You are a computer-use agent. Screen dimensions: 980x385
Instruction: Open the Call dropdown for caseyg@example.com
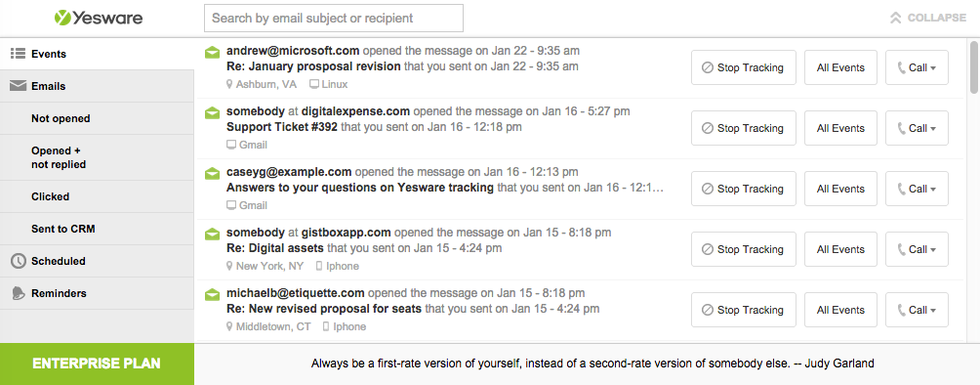917,189
